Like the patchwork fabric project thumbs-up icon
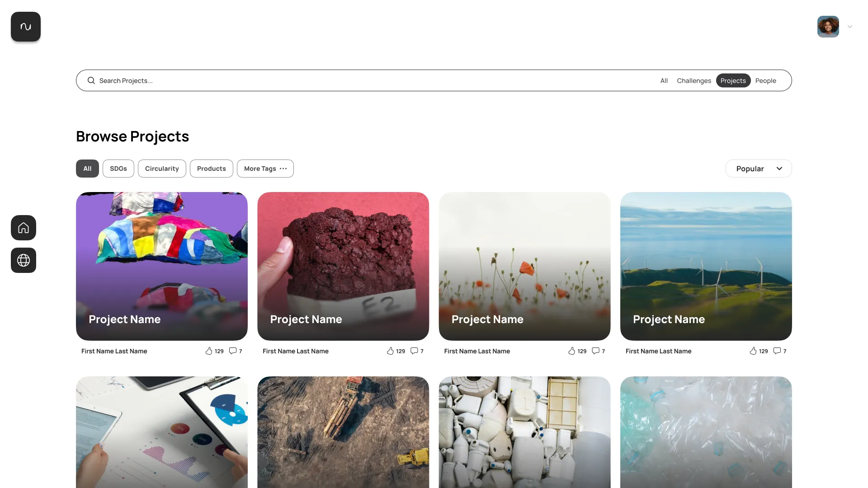Screen dimensions: 868x488 (x=209, y=351)
